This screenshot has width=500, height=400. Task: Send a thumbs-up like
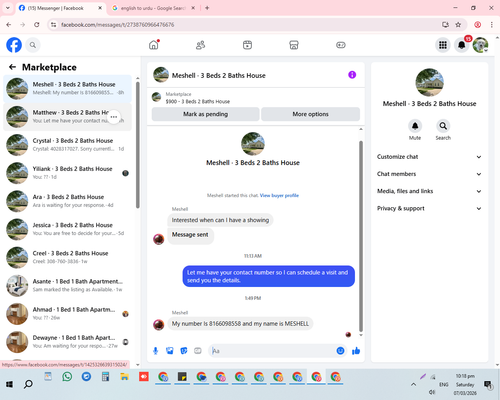click(x=356, y=351)
